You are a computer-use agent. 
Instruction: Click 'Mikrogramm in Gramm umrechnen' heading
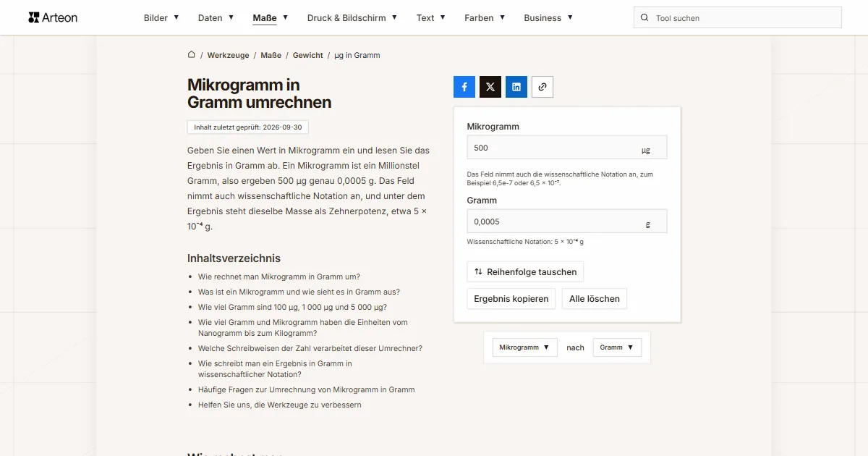[x=260, y=93]
